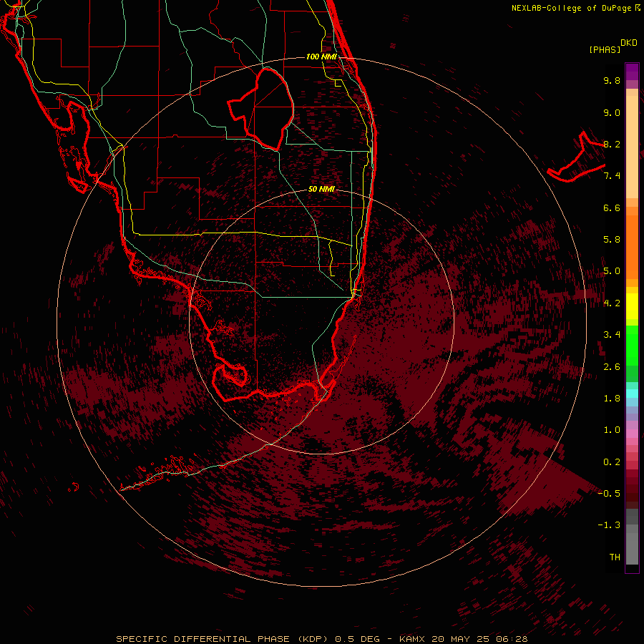
Task: Click the "[PHAS]" label above the color scale
Action: (x=605, y=49)
